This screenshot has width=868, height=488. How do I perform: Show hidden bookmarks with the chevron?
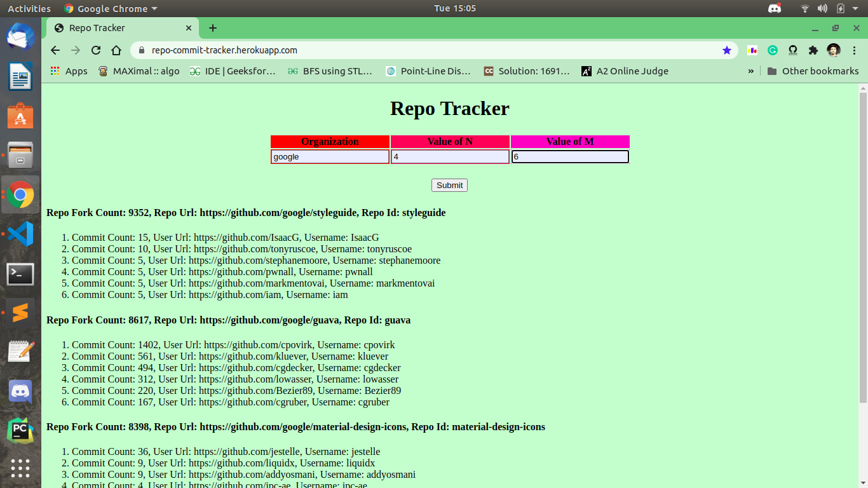click(x=751, y=71)
